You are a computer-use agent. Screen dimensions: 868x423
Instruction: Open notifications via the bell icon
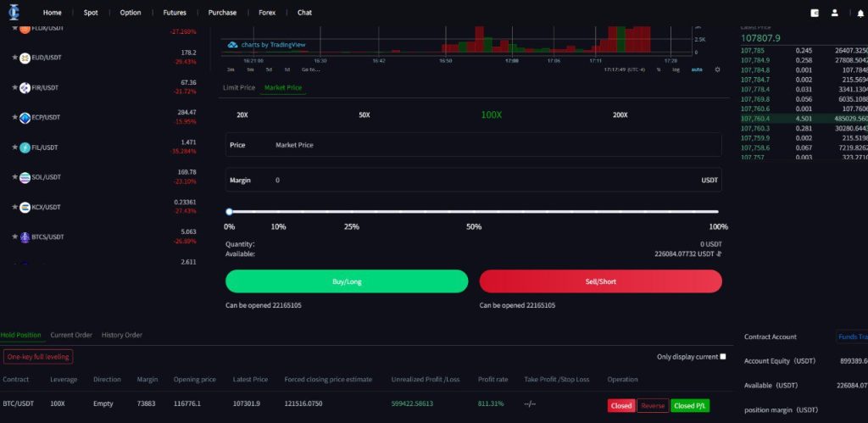tap(860, 13)
